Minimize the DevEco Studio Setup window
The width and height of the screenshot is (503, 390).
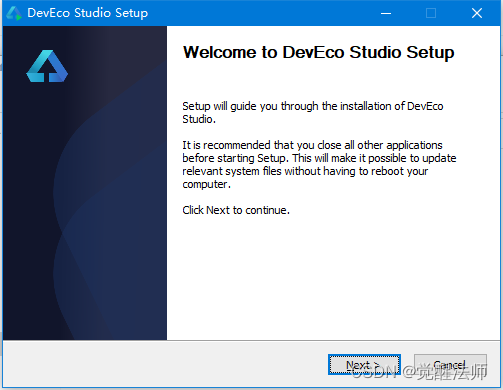click(x=386, y=13)
